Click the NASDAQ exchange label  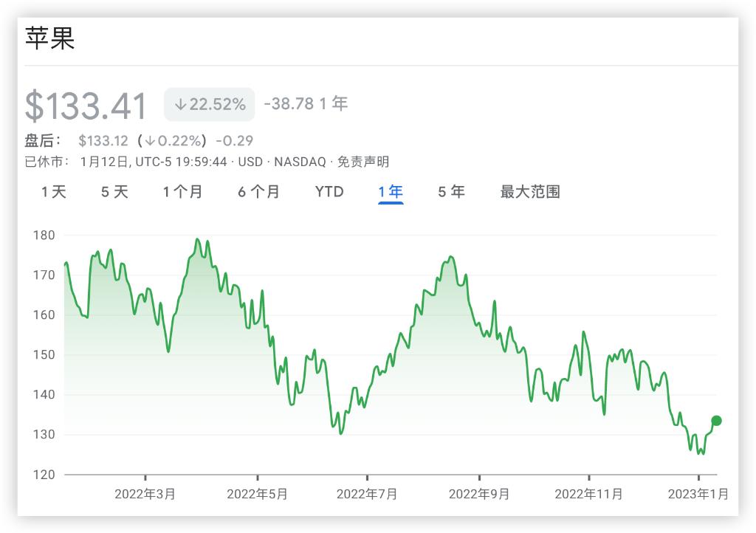pyautogui.click(x=300, y=162)
